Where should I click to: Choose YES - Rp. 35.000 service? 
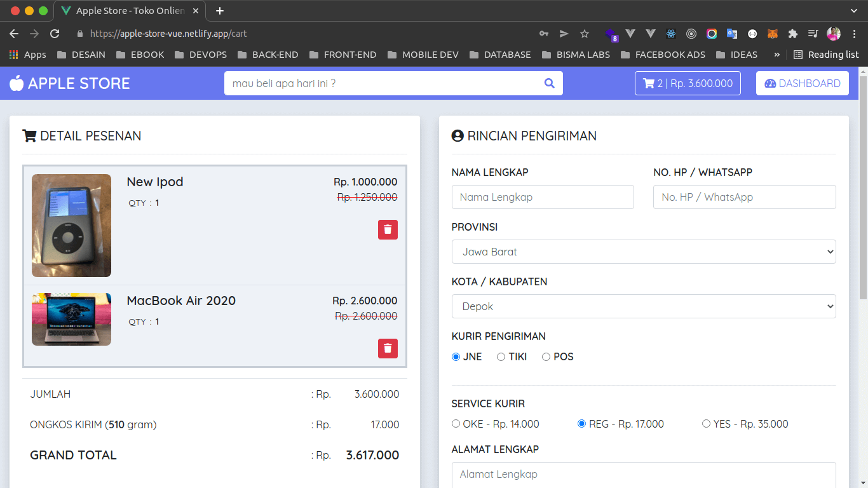click(706, 424)
